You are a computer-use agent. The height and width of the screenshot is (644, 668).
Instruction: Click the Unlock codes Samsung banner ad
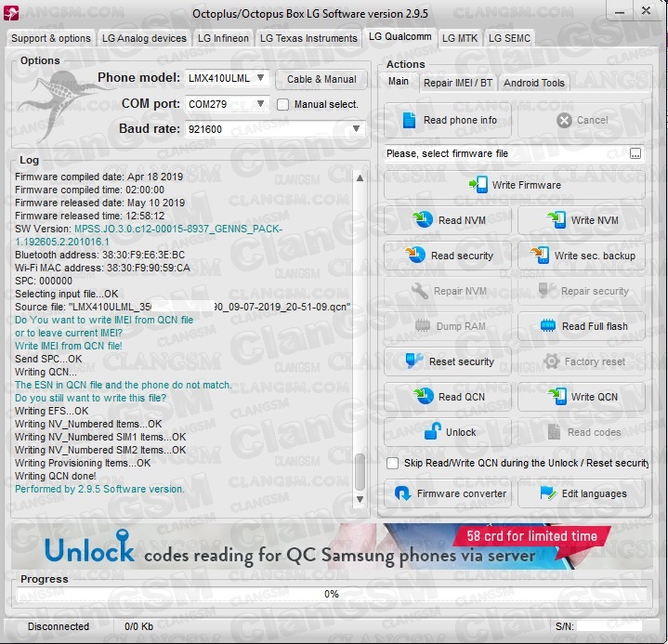(333, 546)
